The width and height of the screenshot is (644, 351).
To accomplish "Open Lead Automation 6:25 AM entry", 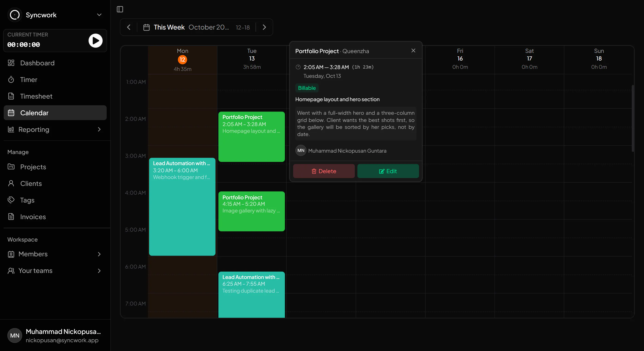I will [251, 294].
